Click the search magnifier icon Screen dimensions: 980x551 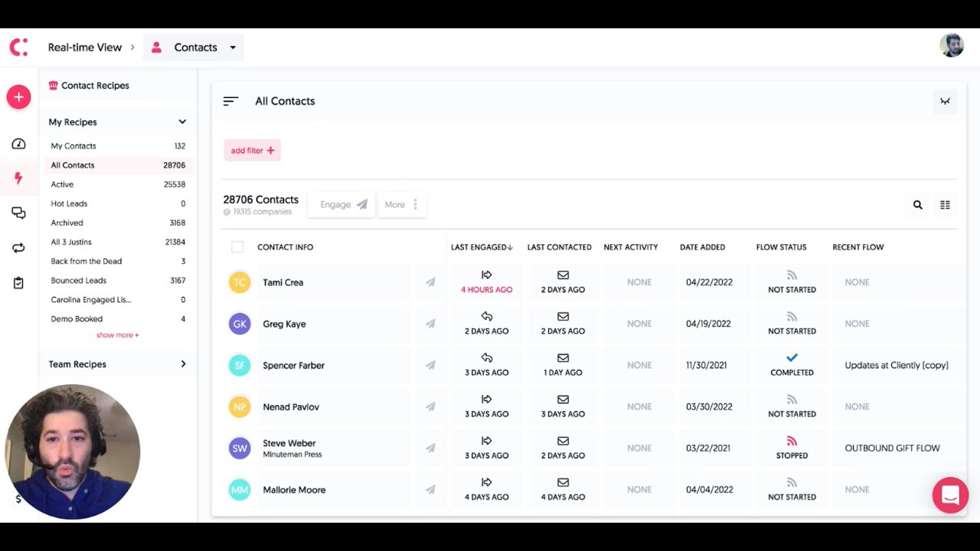point(917,205)
